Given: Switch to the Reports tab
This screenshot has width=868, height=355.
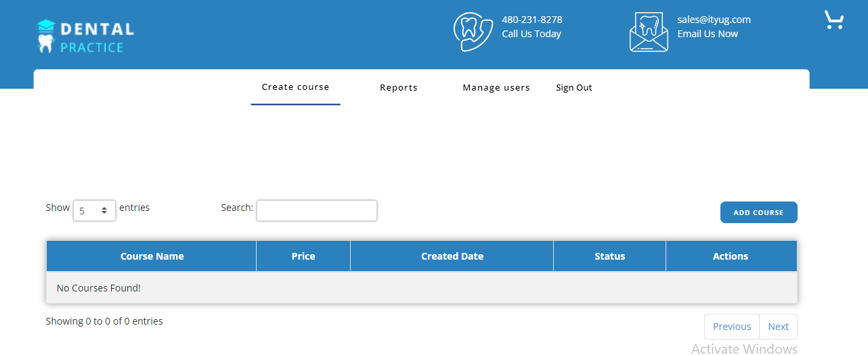Looking at the screenshot, I should tap(398, 88).
